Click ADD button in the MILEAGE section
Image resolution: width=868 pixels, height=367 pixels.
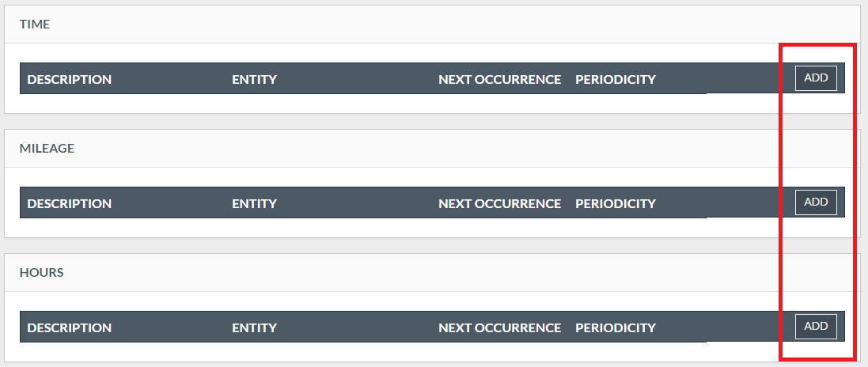pos(816,202)
